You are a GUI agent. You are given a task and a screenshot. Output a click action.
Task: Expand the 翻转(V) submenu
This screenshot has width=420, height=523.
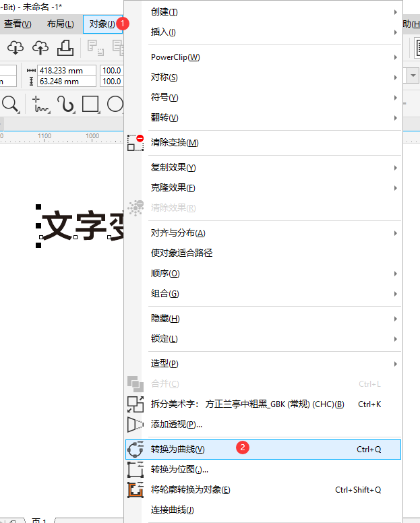point(263,118)
